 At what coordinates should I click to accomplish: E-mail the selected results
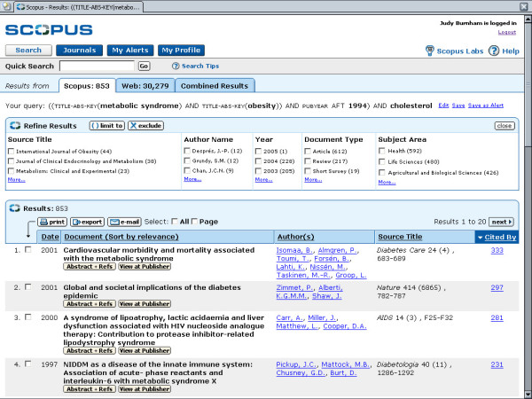124,222
